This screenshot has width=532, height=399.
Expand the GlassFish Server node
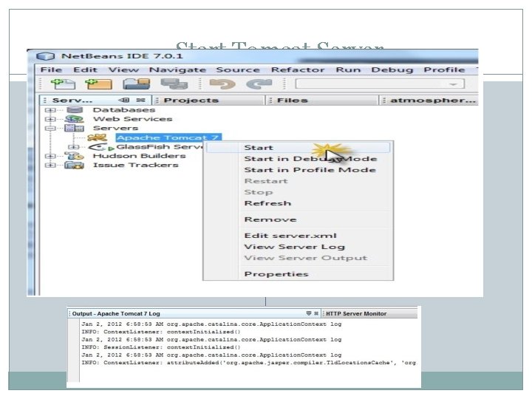coord(73,147)
